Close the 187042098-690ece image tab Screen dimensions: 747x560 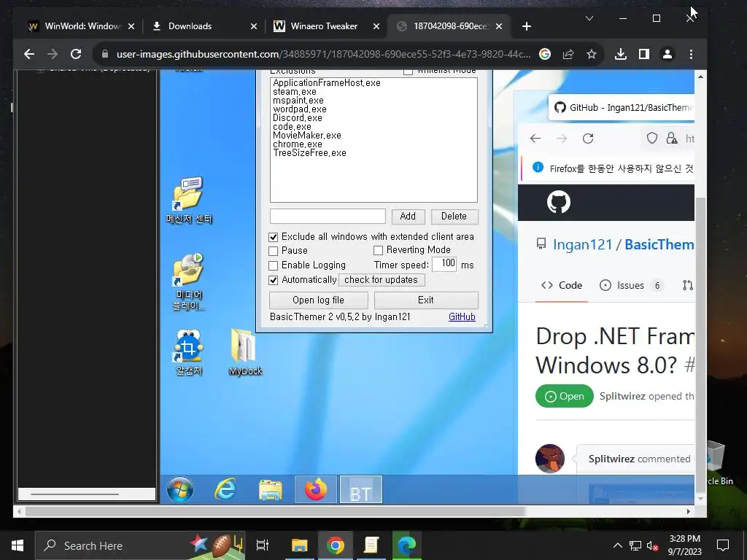(x=499, y=26)
